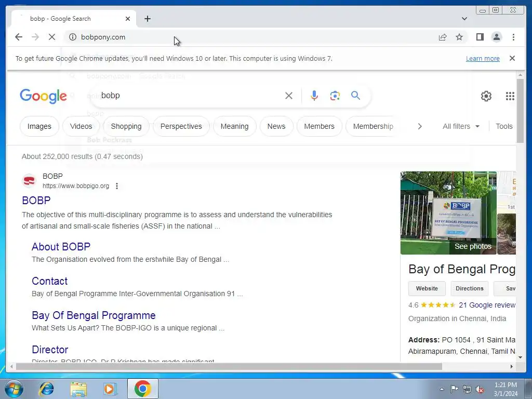This screenshot has width=532, height=399.
Task: Open the Chrome side panel
Action: [480, 37]
